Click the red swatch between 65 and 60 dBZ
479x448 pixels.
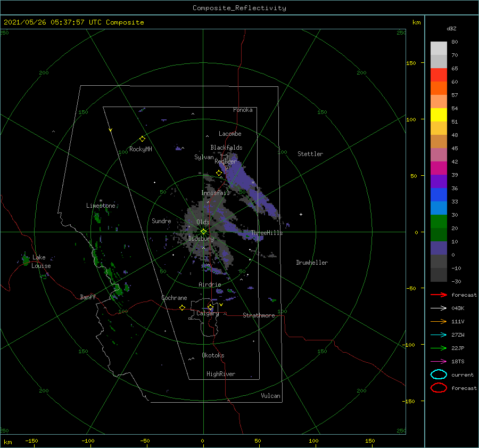439,75
